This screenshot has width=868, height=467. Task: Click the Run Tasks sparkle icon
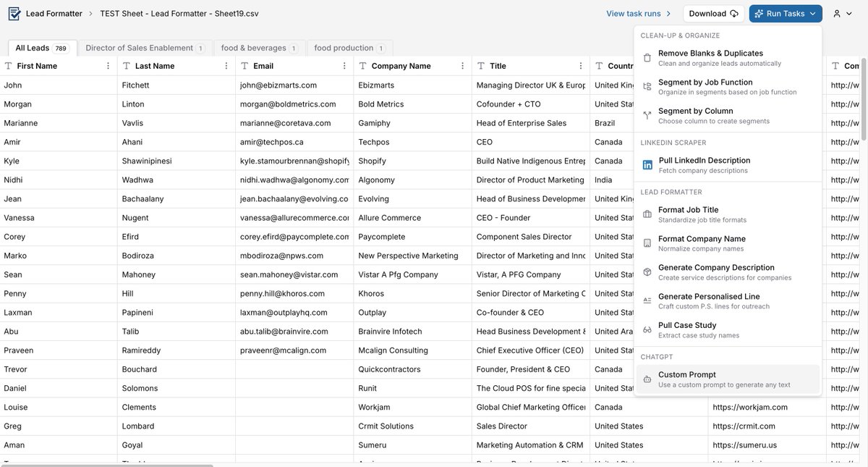point(758,14)
